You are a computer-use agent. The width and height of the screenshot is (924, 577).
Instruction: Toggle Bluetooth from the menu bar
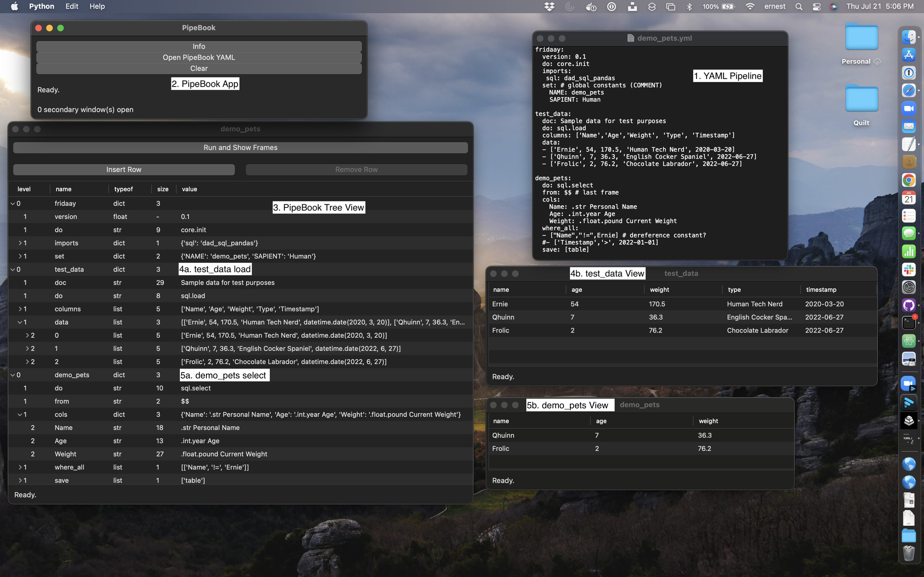point(689,7)
